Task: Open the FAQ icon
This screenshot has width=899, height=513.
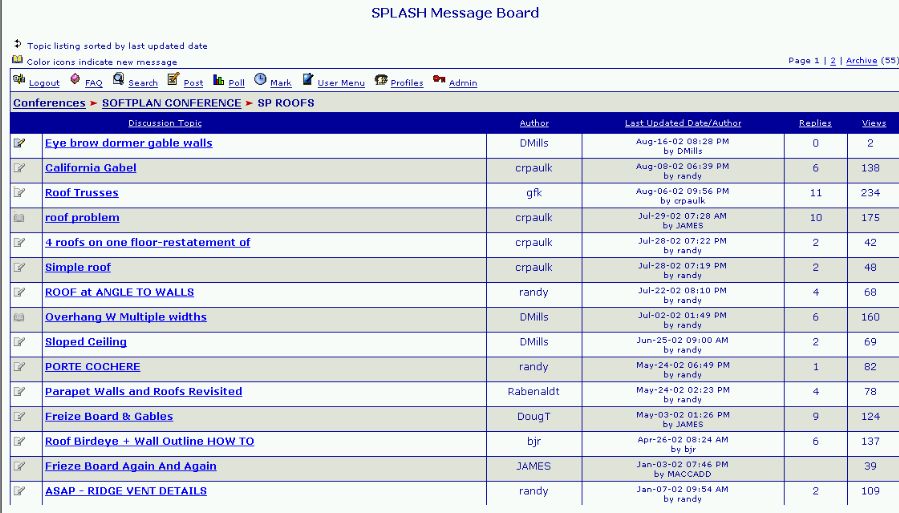Action: (75, 80)
